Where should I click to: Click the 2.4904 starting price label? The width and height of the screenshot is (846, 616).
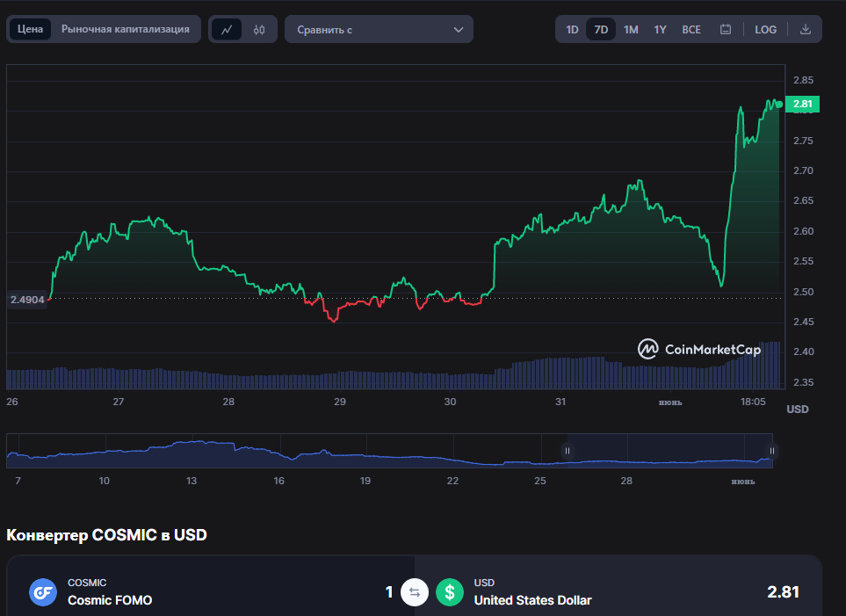[27, 300]
